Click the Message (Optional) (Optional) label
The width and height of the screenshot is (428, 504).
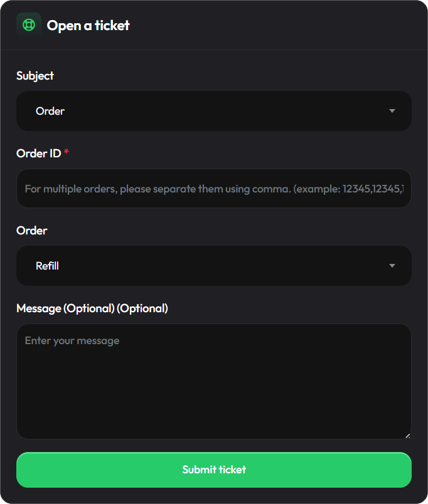pyautogui.click(x=92, y=308)
